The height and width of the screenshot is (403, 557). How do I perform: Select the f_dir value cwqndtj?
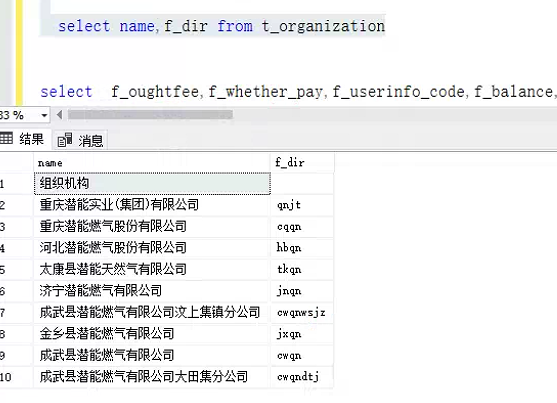(x=302, y=377)
